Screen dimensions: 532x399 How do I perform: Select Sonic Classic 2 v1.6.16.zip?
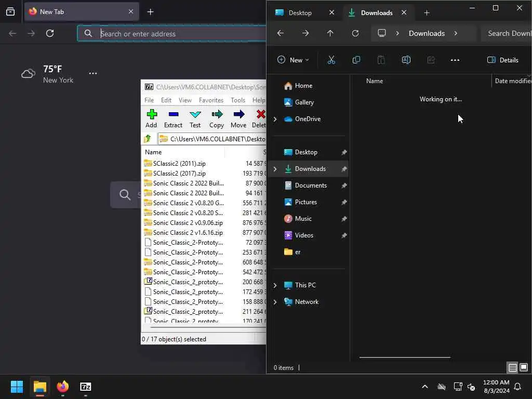pyautogui.click(x=188, y=233)
